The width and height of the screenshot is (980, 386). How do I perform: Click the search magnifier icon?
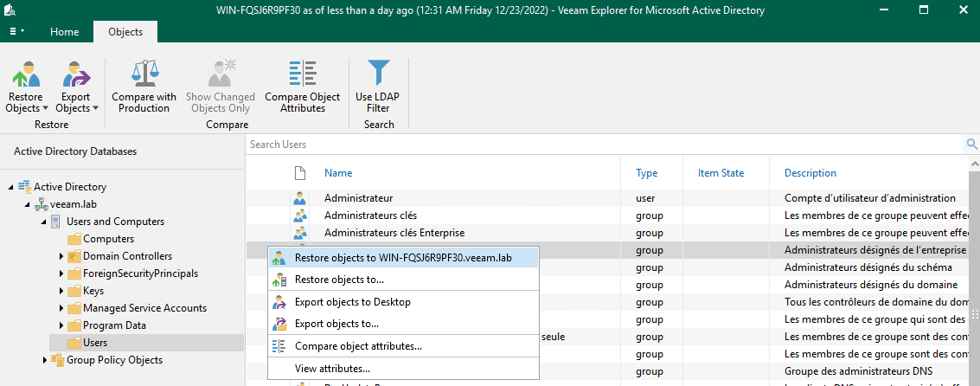(x=972, y=145)
